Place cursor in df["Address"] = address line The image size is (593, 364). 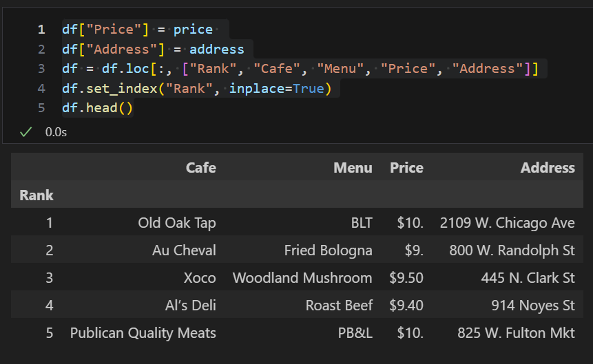(x=153, y=49)
